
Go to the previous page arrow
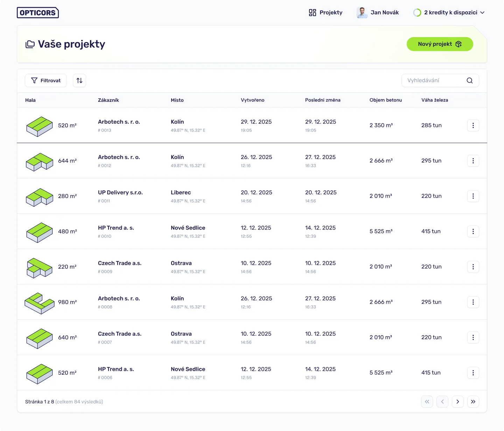[x=442, y=402]
